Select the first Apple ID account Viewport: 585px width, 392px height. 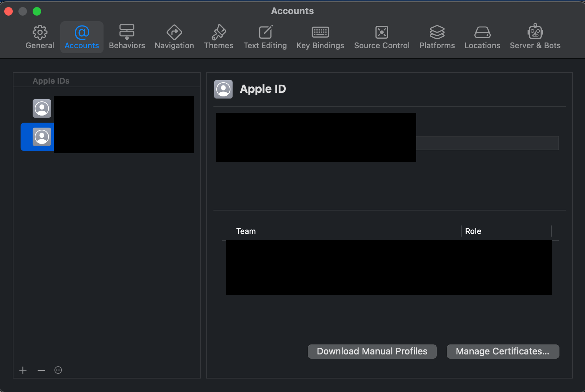[106, 109]
